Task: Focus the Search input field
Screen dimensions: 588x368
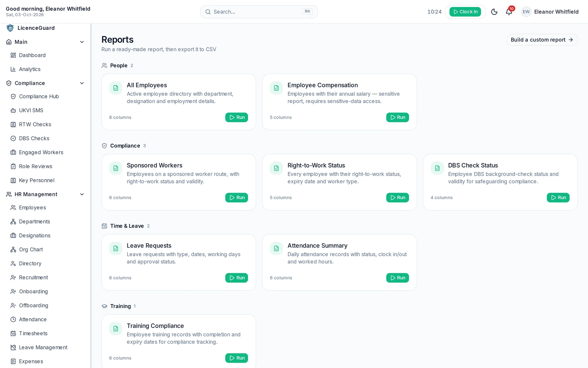Action: (x=259, y=12)
